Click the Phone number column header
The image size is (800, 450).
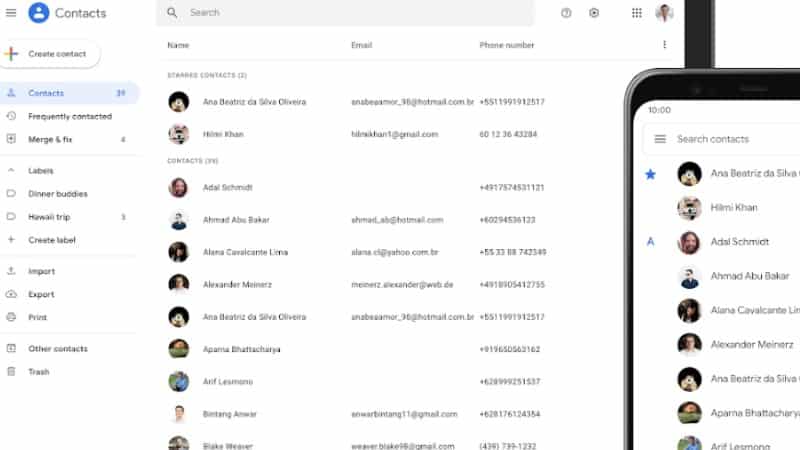pos(507,45)
